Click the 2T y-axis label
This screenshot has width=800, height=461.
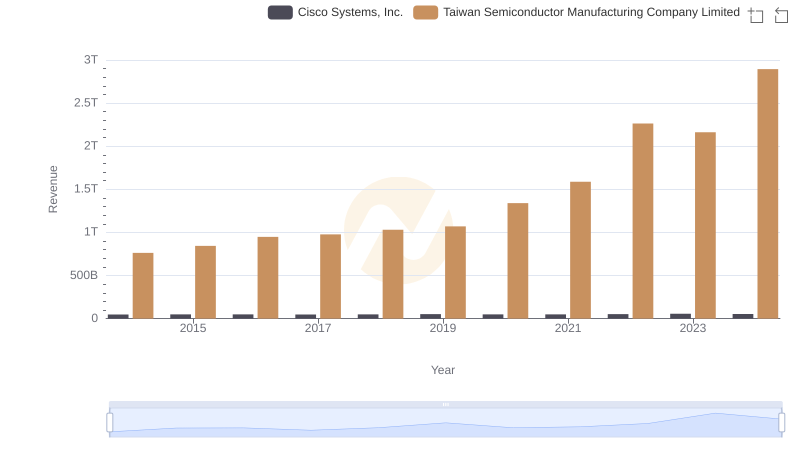(91, 146)
